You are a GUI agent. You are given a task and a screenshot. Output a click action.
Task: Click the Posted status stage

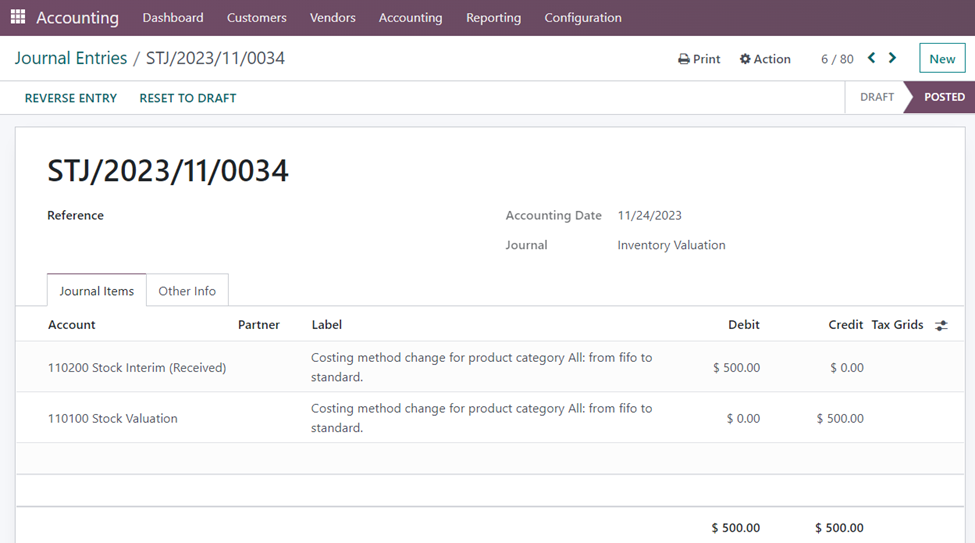click(943, 97)
